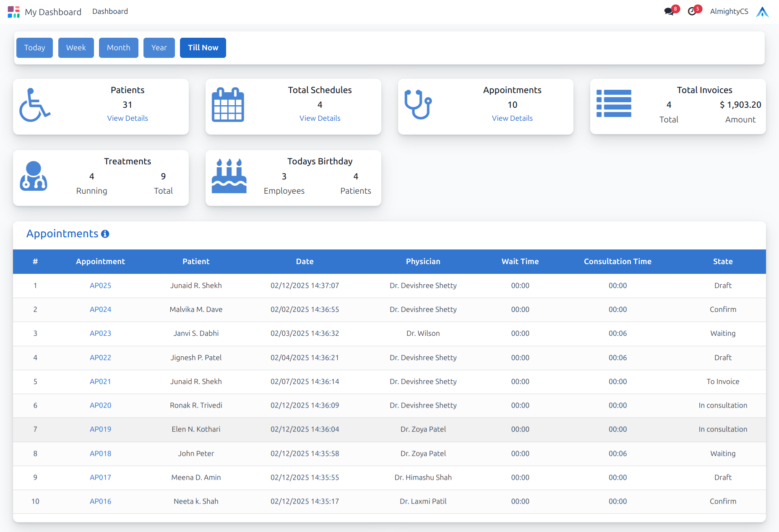Open the AlmightyCS user menu

point(729,12)
